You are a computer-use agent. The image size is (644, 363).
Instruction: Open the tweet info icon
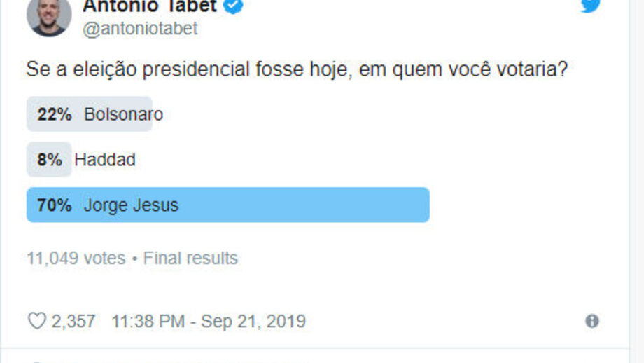coord(592,321)
